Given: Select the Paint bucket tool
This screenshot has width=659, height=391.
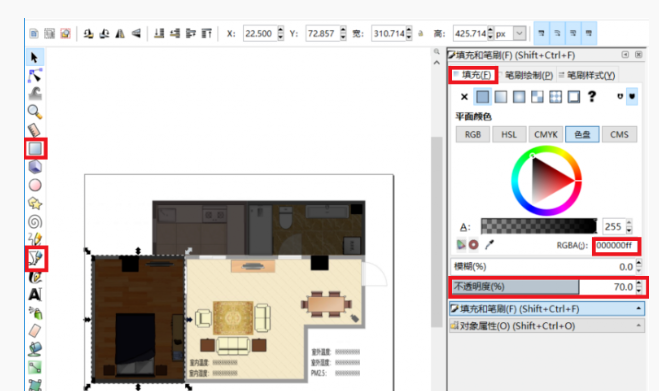Looking at the screenshot, I should coord(34,349).
